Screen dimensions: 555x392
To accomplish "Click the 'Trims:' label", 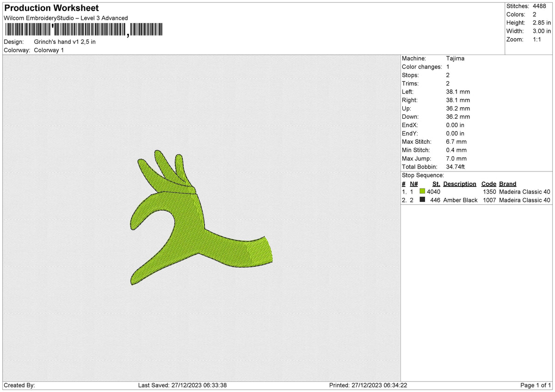I will [410, 83].
